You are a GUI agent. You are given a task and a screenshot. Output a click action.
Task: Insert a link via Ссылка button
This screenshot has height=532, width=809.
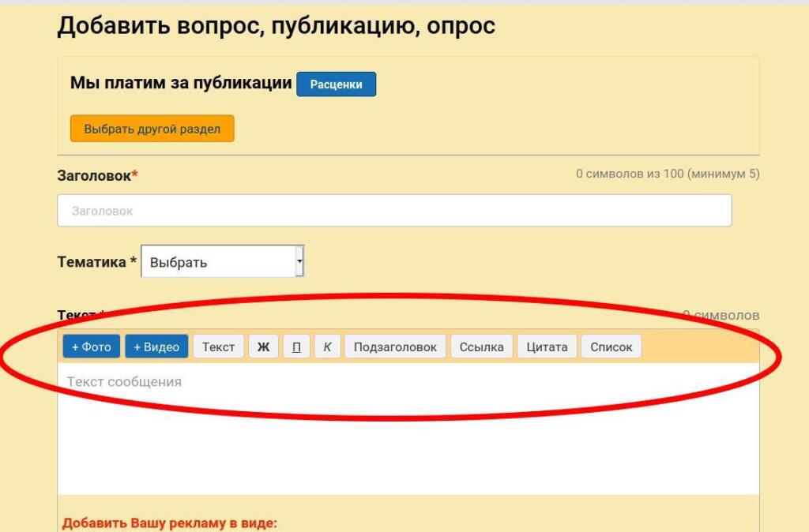tap(481, 347)
